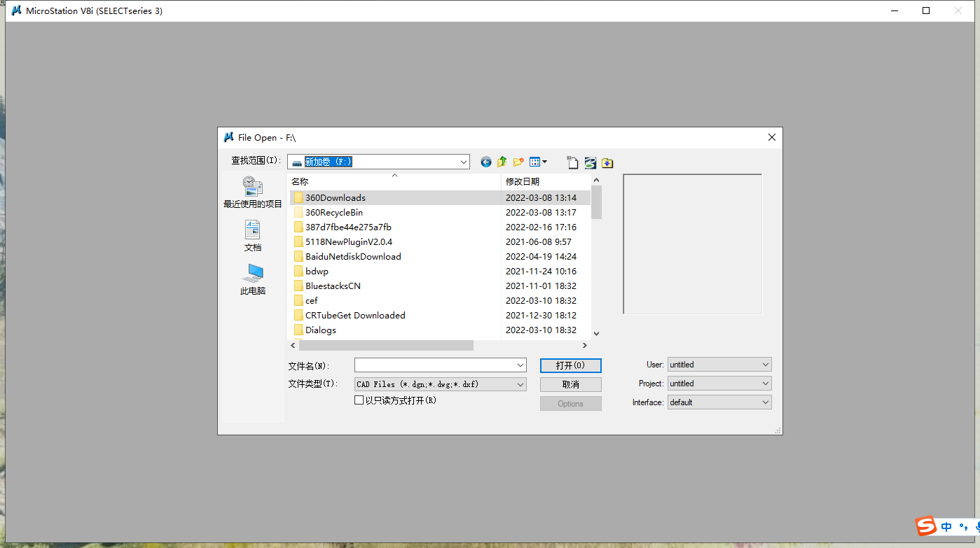Expand the 文件类型 CAD Files dropdown

(x=520, y=384)
